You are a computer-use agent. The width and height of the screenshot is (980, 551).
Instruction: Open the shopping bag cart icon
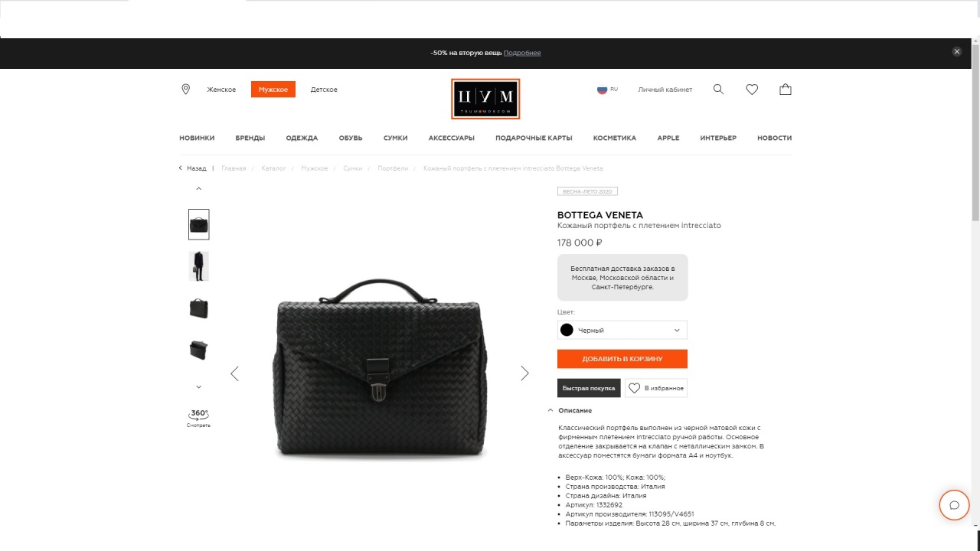[x=786, y=90]
